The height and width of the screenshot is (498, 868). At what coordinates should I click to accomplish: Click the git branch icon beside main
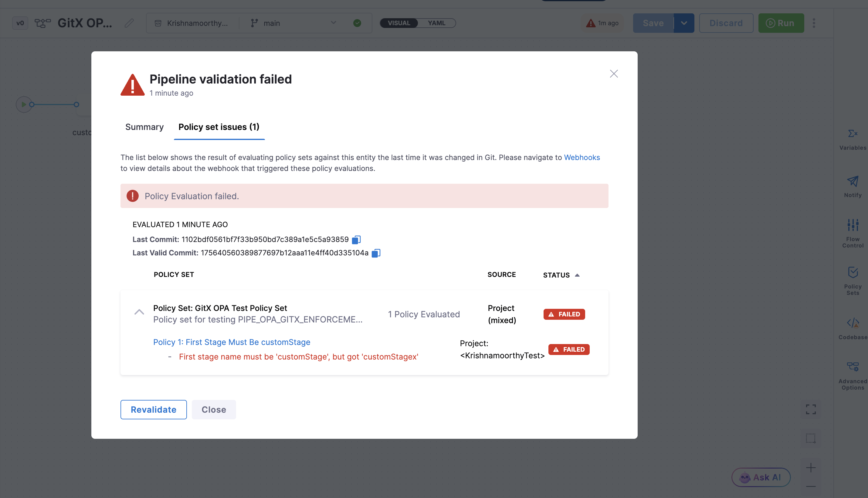pyautogui.click(x=254, y=23)
